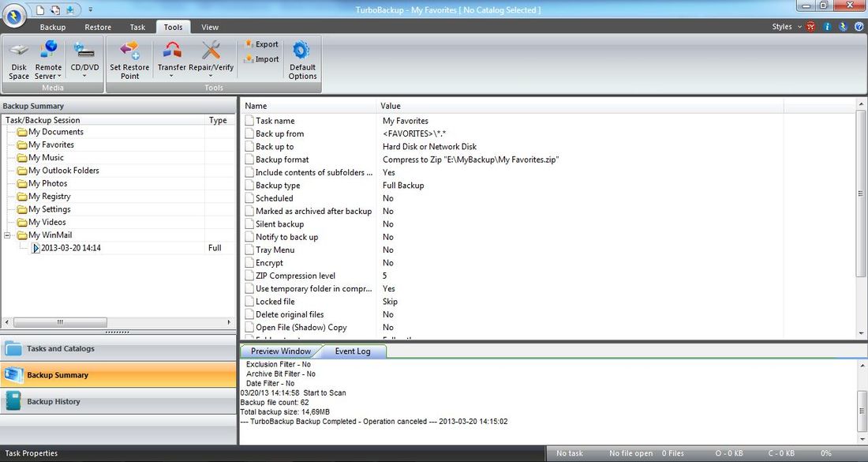Click the Tasks and Catalogs folder icon
This screenshot has width=868, height=462.
13,348
